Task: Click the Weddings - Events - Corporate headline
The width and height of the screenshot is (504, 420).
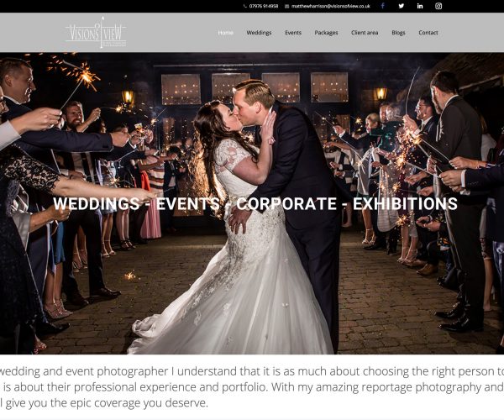Action: [x=255, y=203]
